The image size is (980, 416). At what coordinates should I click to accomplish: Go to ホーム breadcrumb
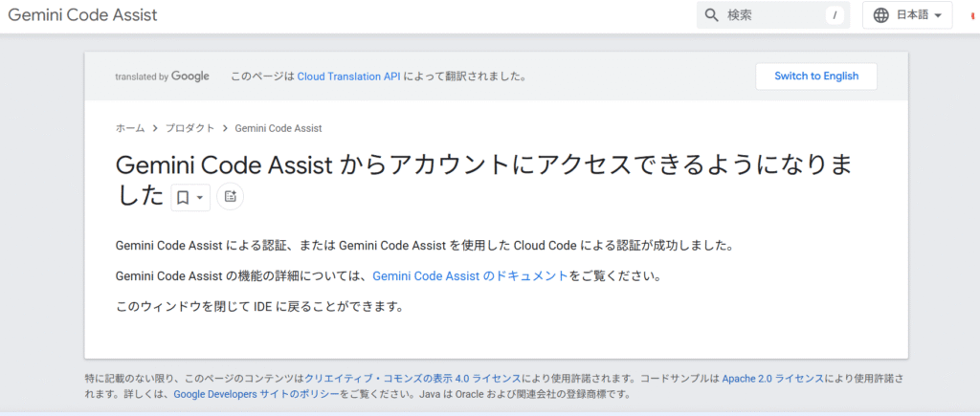coord(130,128)
